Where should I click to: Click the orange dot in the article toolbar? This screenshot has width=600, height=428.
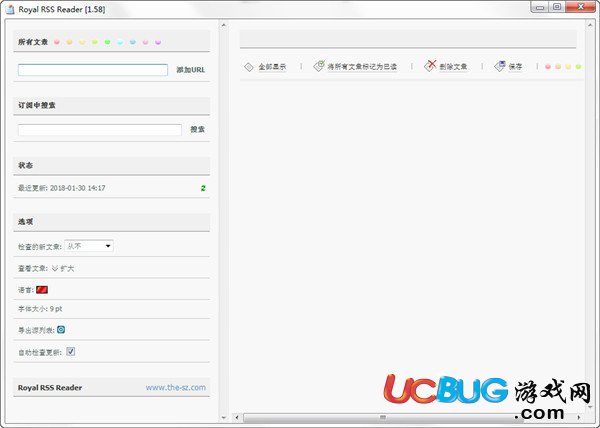pyautogui.click(x=558, y=67)
